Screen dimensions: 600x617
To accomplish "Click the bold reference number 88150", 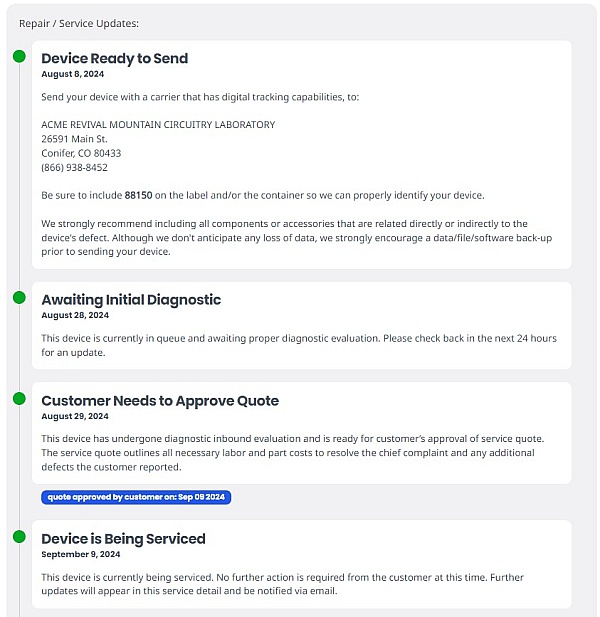I will click(138, 195).
